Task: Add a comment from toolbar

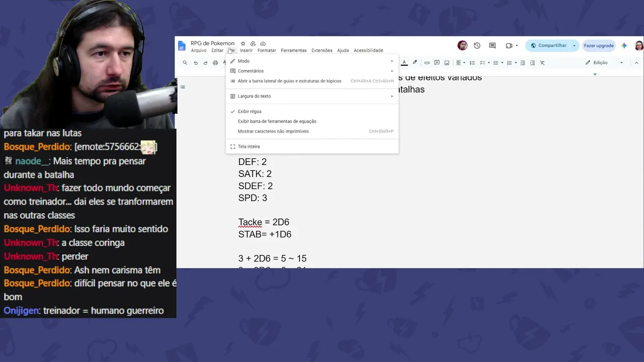Action: point(437,63)
